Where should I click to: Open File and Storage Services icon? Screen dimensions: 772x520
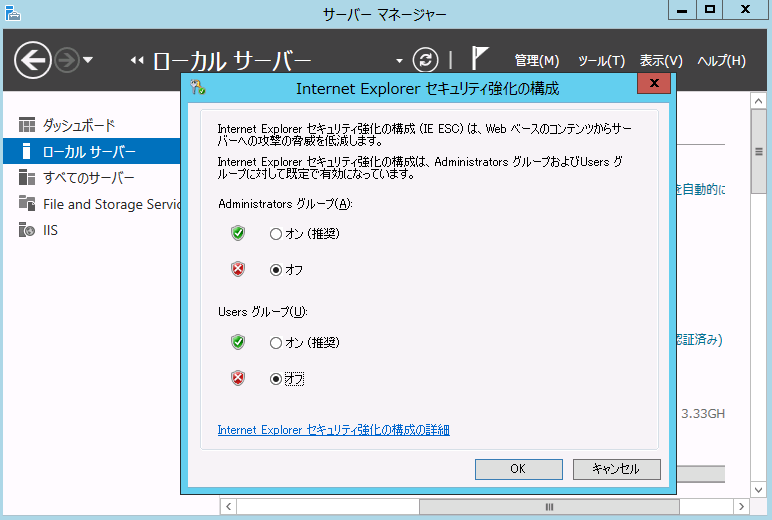pyautogui.click(x=27, y=204)
